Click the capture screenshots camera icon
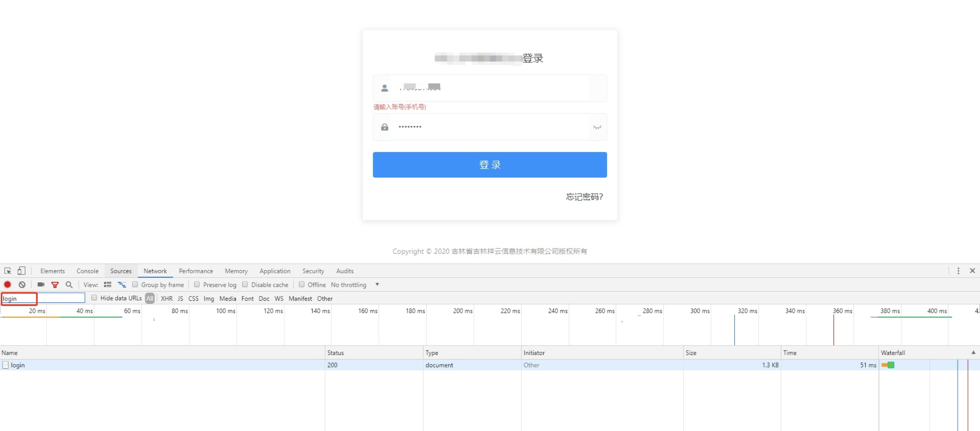 click(x=41, y=285)
